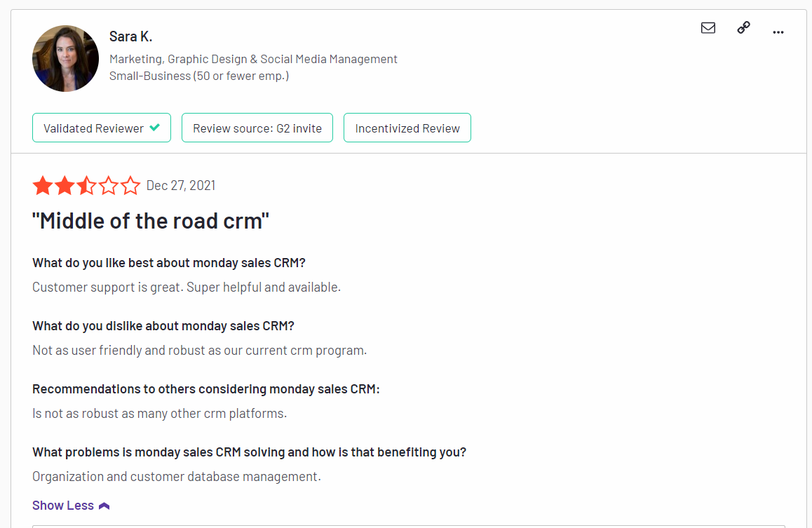Select text "Not as user friendly and robust as our current crm program."
Screen dimensions: 812x528
(x=199, y=351)
